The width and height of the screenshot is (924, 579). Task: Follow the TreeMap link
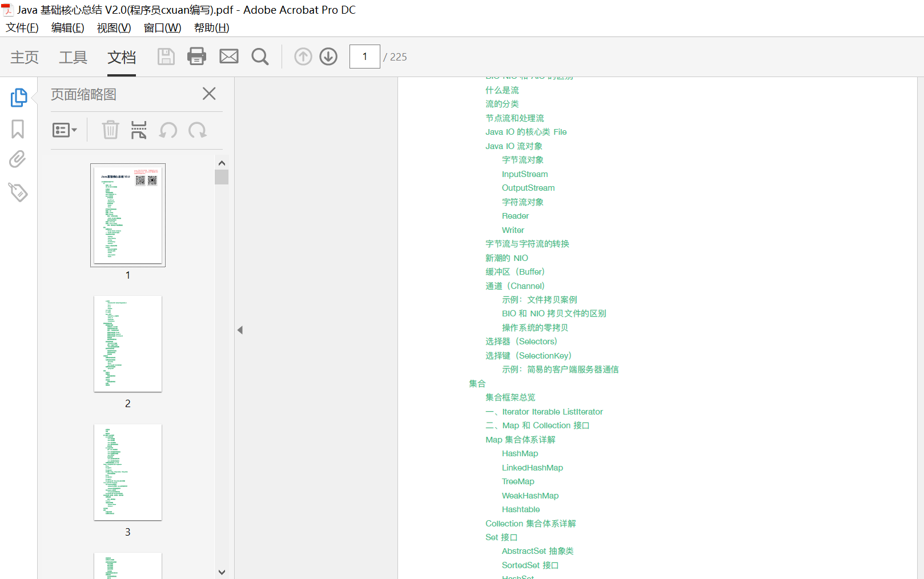point(518,481)
